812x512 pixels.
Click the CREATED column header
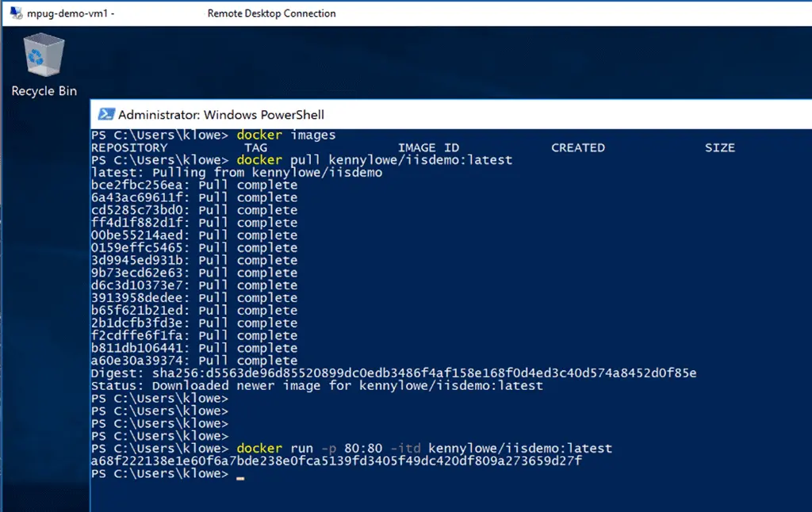(578, 147)
